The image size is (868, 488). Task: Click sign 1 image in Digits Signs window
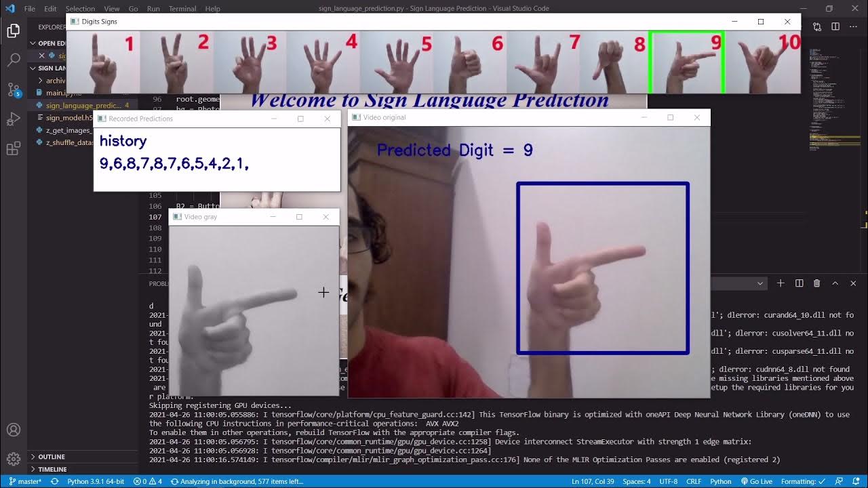(x=104, y=62)
